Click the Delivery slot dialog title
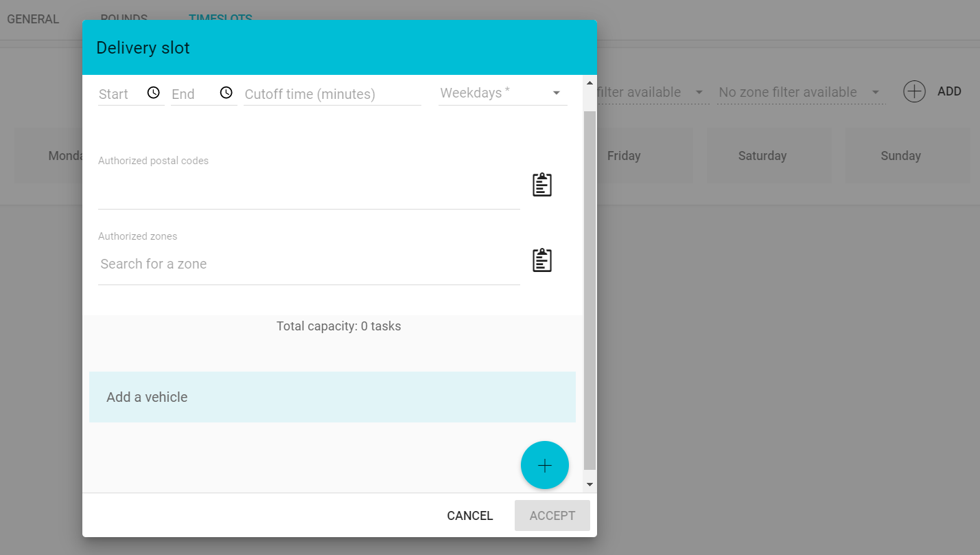The width and height of the screenshot is (980, 555). 143,48
